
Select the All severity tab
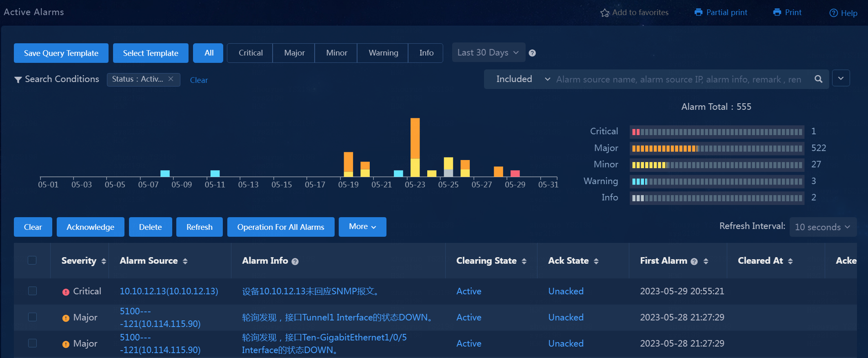point(208,53)
